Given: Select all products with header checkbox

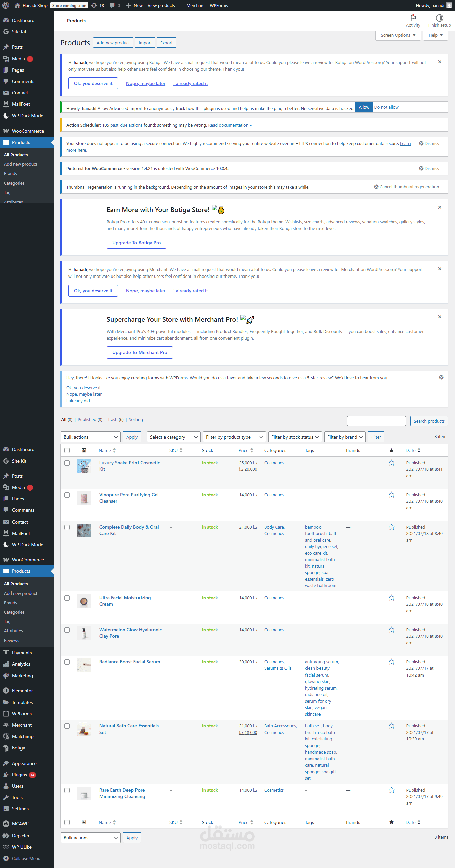Looking at the screenshot, I should coord(67,450).
